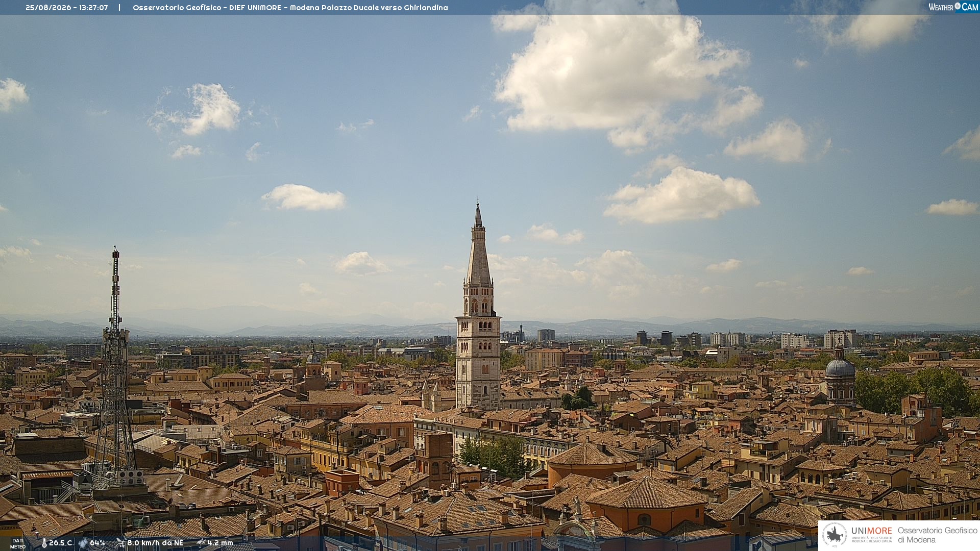Click the metal telecommunications antenna tower
The image size is (980, 551).
pos(115,367)
